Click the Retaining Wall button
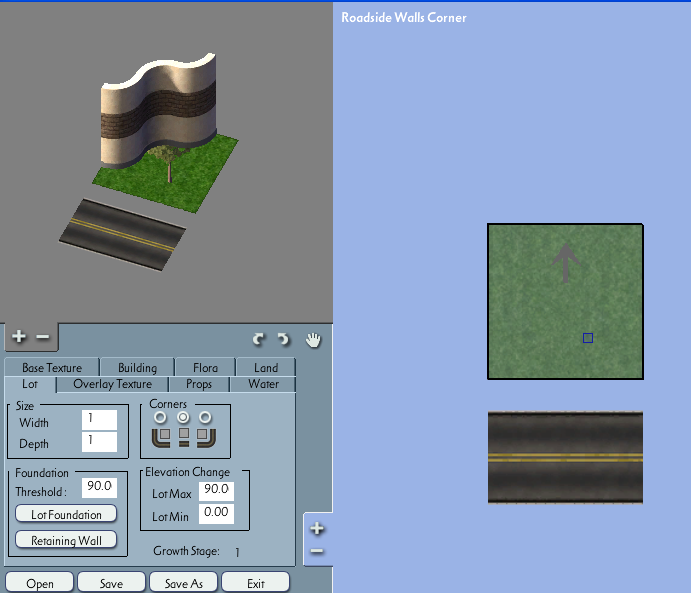691x593 pixels. coord(66,540)
